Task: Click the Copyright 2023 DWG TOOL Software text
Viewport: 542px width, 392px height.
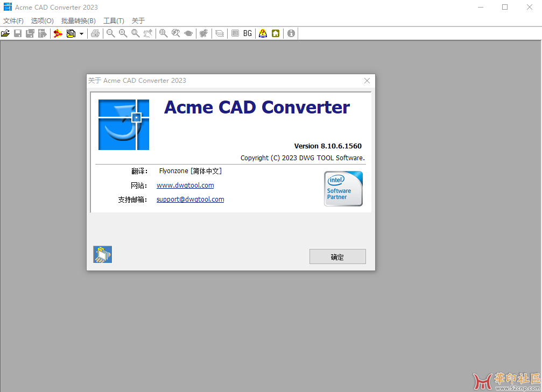Action: [x=303, y=158]
